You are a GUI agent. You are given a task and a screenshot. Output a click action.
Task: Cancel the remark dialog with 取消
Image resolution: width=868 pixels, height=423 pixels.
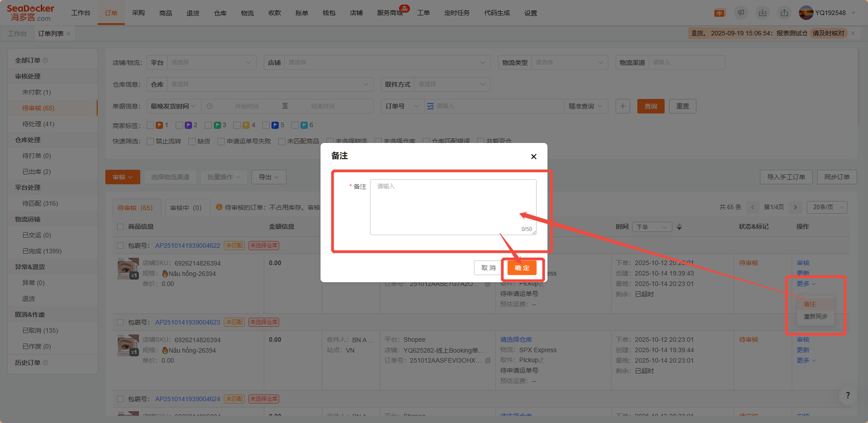click(x=488, y=268)
